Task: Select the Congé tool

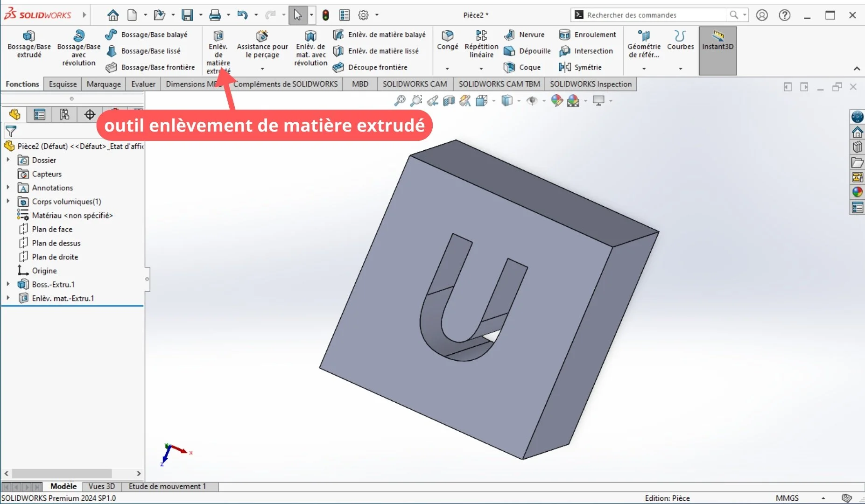Action: point(447,42)
